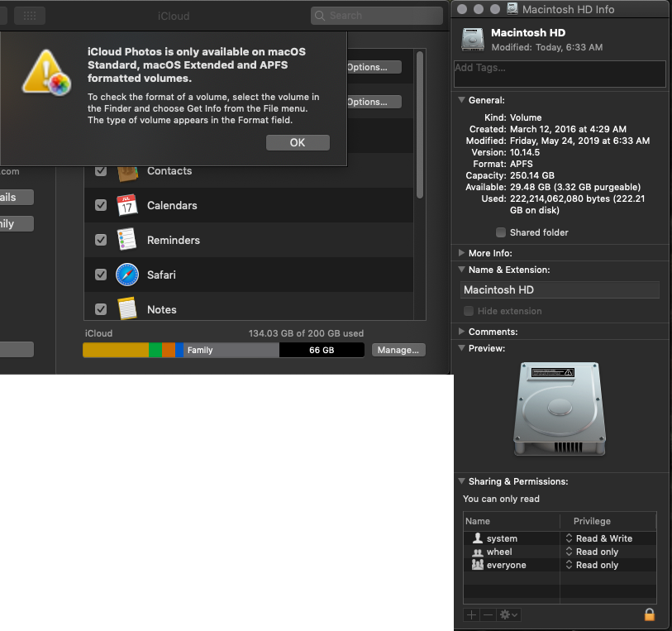Click the 134.03 GB of 200 GB used text
Viewport: 672px width, 631px height.
click(x=306, y=333)
